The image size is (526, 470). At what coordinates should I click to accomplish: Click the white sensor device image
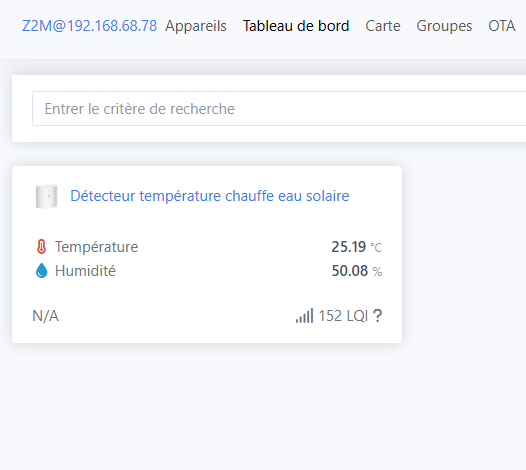46,196
